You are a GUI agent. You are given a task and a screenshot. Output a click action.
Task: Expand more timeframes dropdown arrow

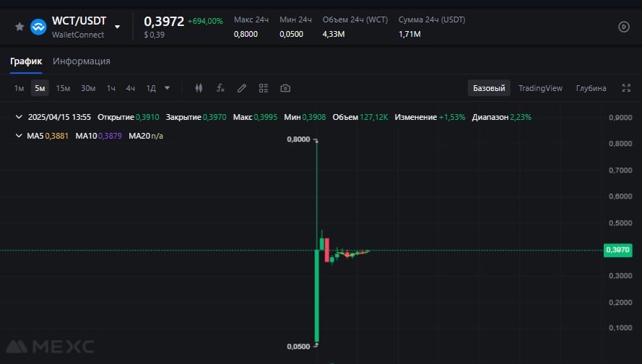167,88
